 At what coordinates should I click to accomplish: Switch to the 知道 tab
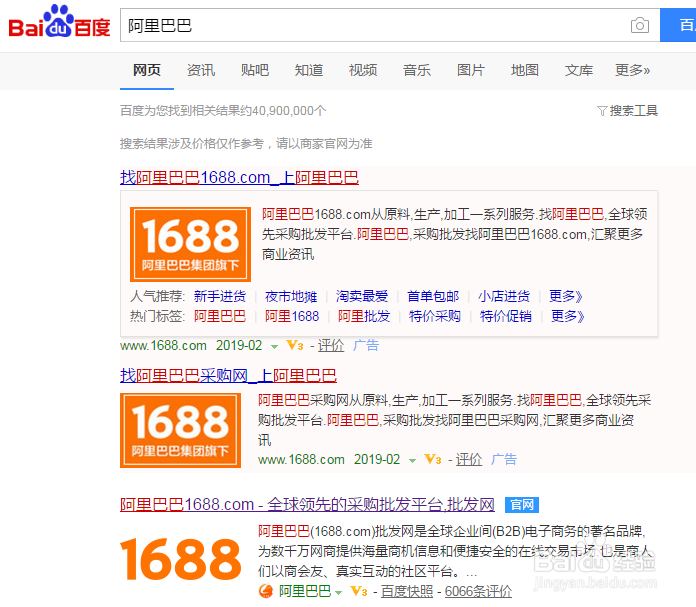click(x=309, y=70)
